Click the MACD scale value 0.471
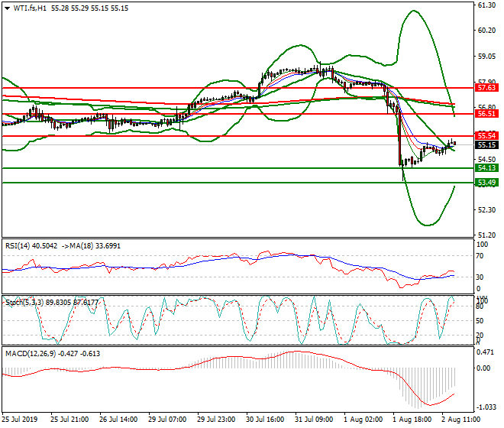Image resolution: width=504 pixels, height=428 pixels. [x=486, y=352]
